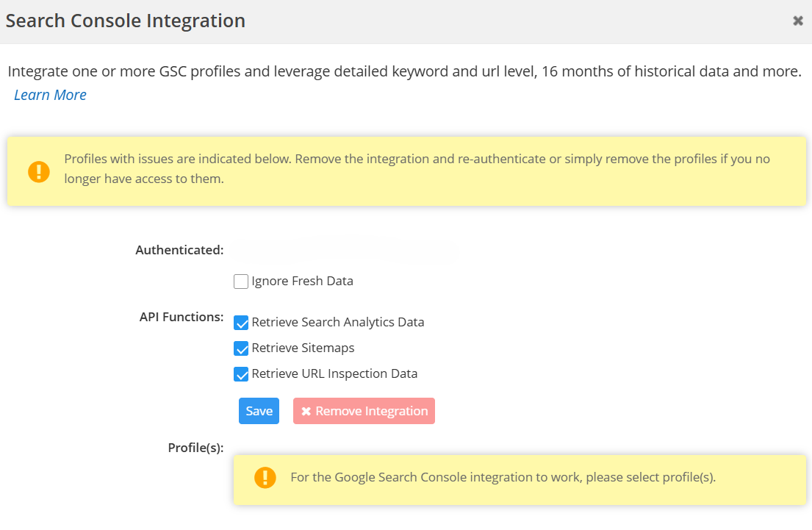Click the Retrieve Sitemaps label text
Image resolution: width=812 pixels, height=530 pixels.
(303, 348)
